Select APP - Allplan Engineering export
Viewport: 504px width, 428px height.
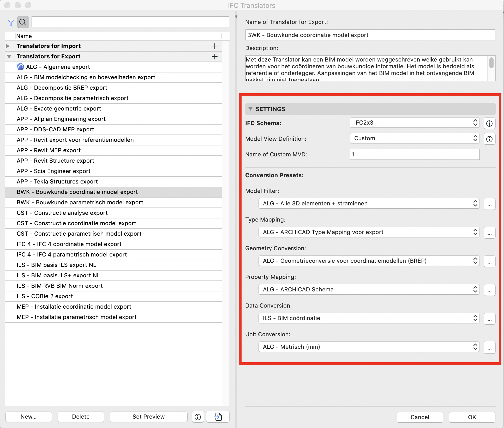click(113, 119)
